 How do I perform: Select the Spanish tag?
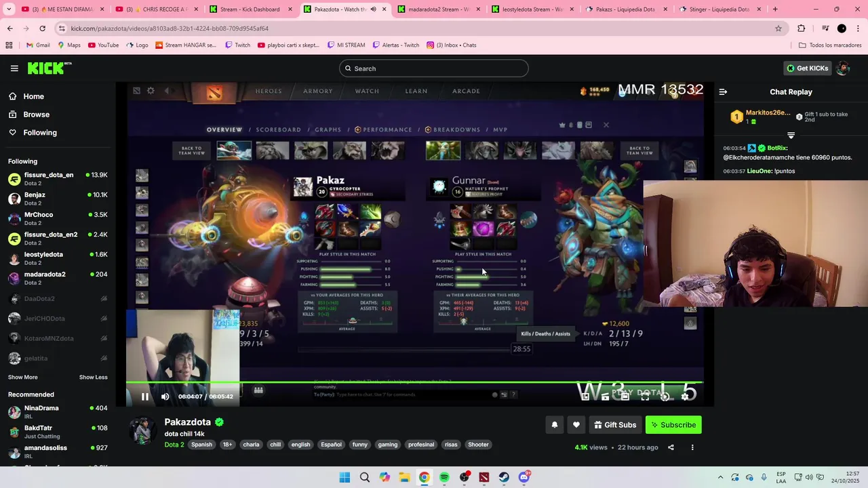(x=201, y=445)
